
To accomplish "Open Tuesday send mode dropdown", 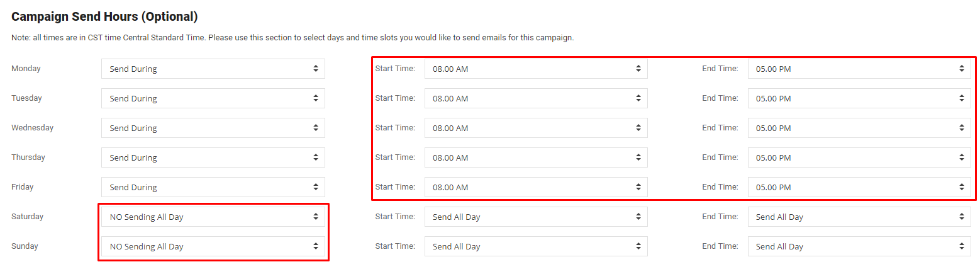I will 213,98.
